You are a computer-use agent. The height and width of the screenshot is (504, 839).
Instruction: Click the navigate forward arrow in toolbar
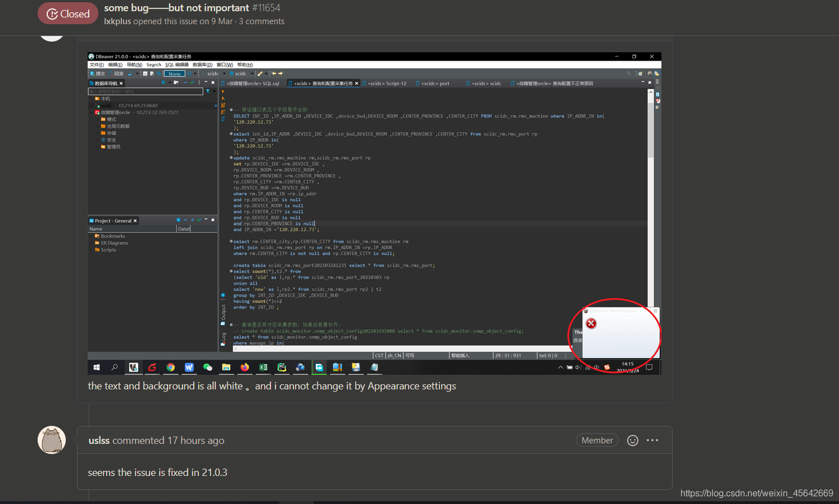click(x=280, y=74)
